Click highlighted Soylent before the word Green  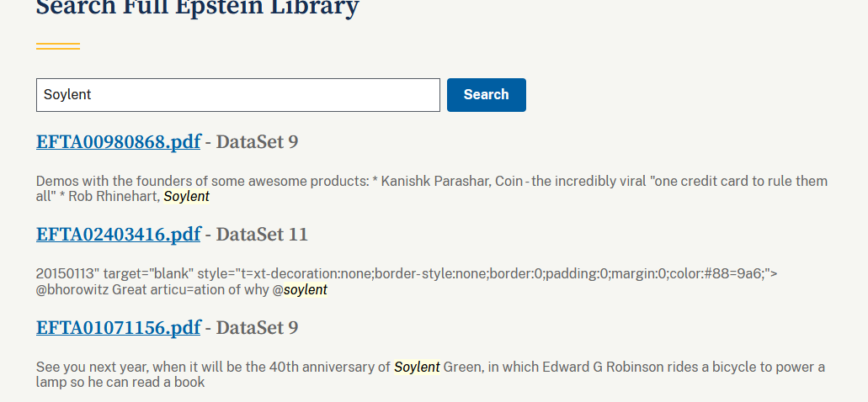click(x=417, y=367)
